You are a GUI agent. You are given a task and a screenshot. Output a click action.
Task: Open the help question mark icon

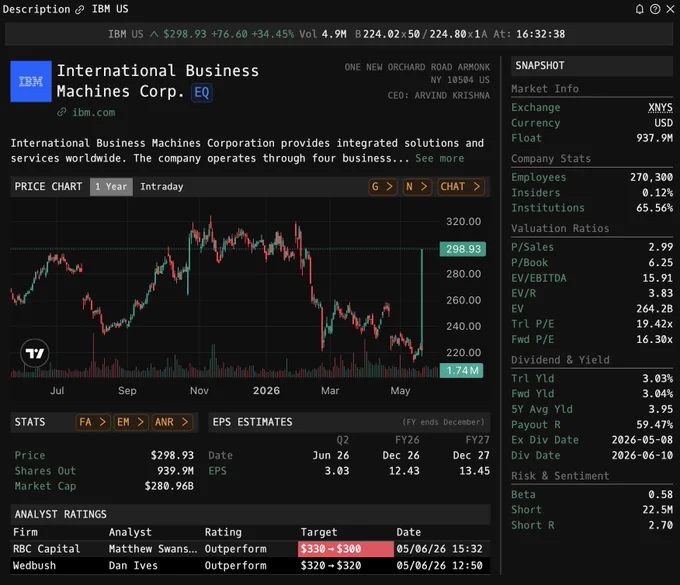(x=655, y=9)
